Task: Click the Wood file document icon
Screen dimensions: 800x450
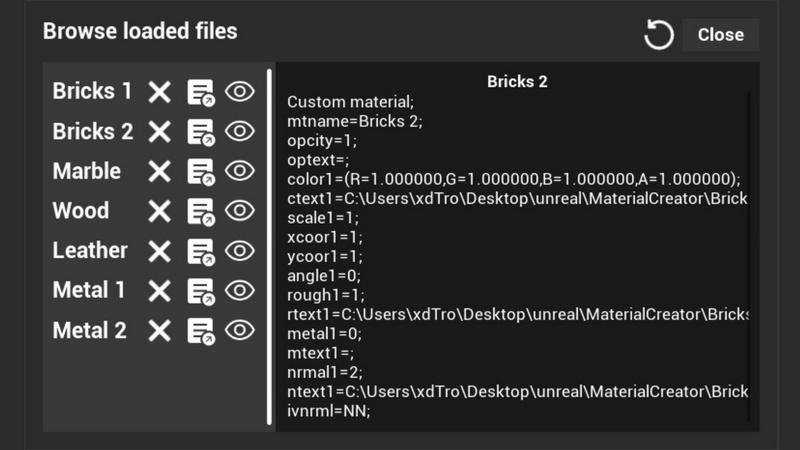Action: pos(201,211)
